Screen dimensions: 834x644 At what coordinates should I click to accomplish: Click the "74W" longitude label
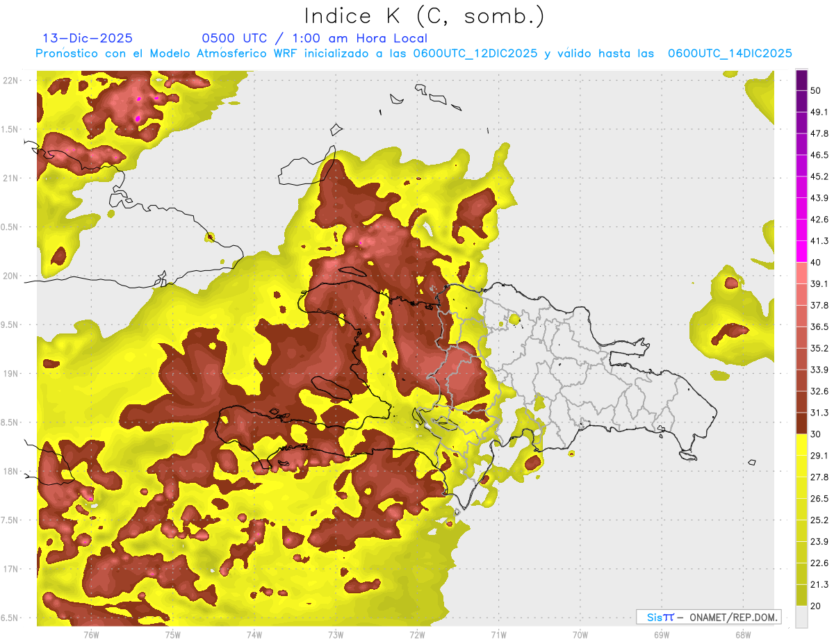[x=254, y=634]
